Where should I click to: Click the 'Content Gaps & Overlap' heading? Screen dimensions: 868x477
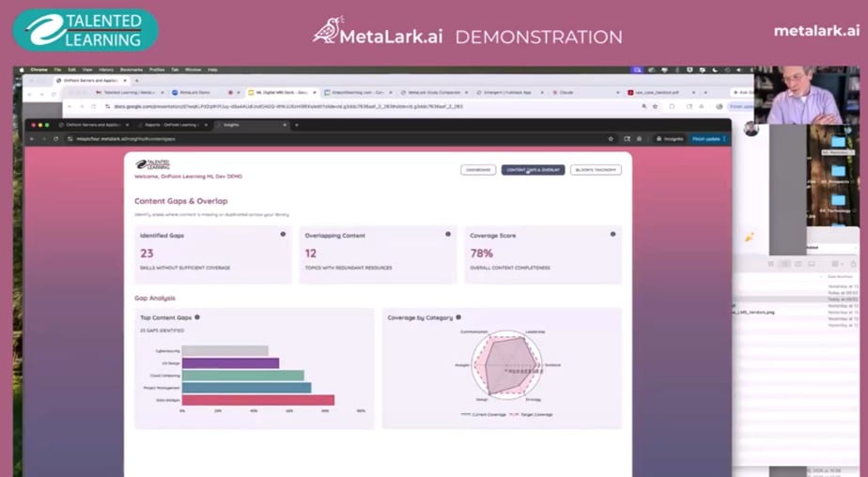181,201
